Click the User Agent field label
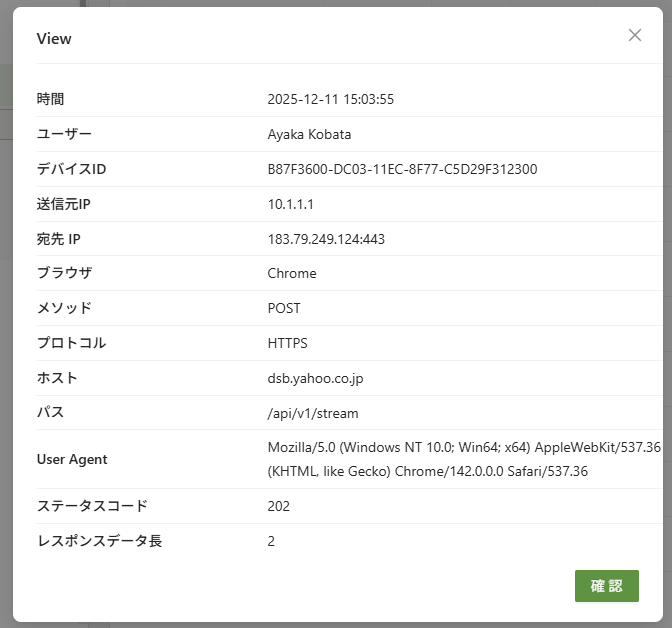The image size is (672, 628). [x=72, y=459]
